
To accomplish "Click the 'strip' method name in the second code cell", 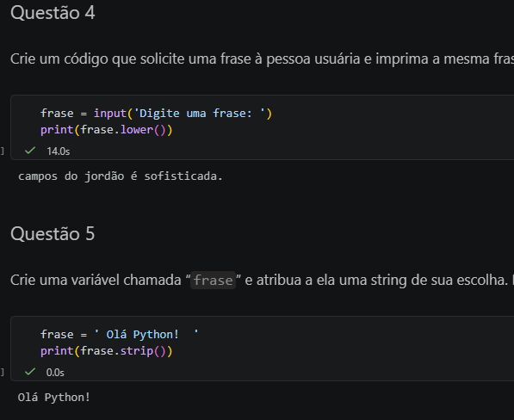I will click(137, 351).
